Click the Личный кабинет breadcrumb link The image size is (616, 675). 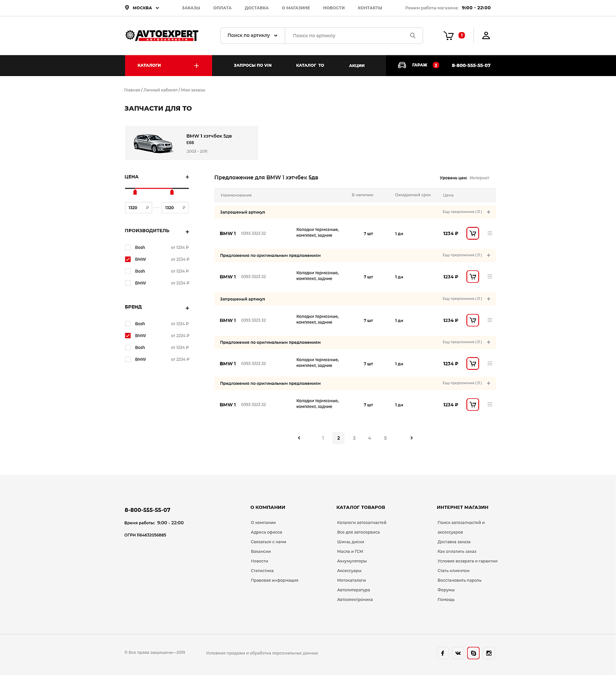[161, 90]
